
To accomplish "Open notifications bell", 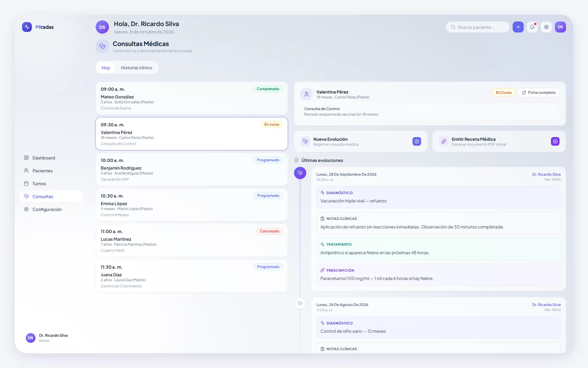I will pos(532,27).
